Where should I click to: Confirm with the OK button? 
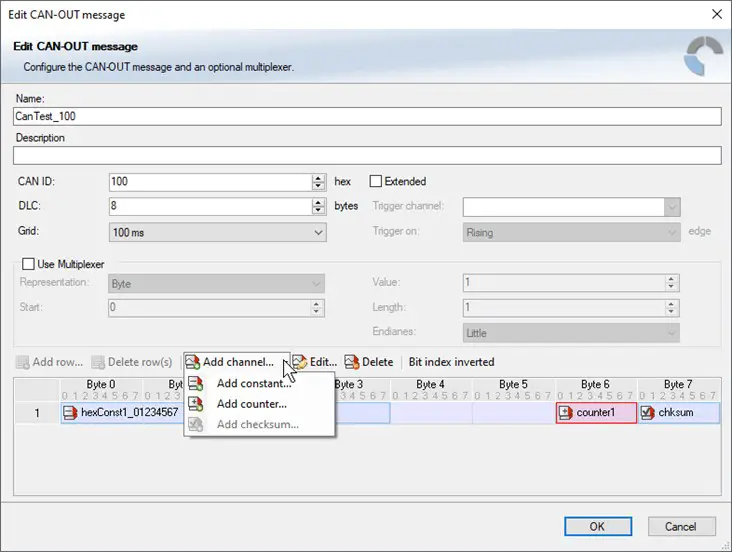coord(598,526)
